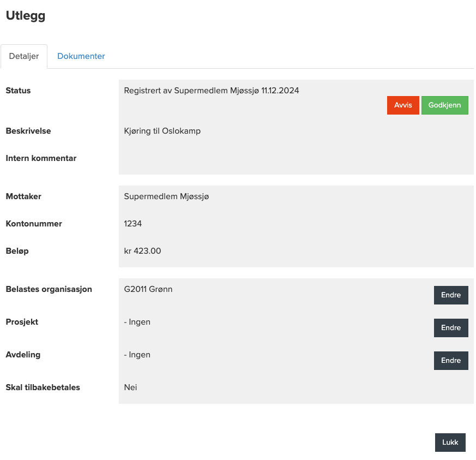Click the account number 1234

click(133, 224)
